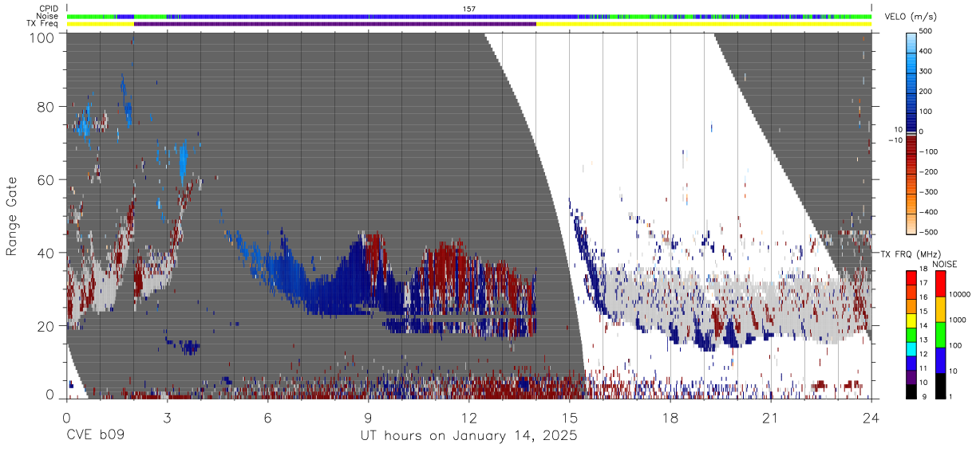This screenshot has width=980, height=452.
Task: Click the 15 label on TX frequency scale
Action: click(923, 312)
